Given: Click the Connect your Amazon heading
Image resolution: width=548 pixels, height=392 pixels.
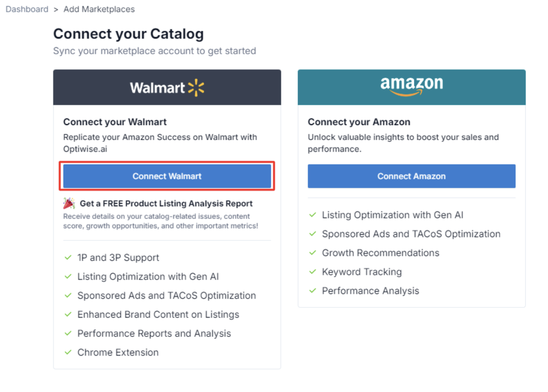Looking at the screenshot, I should [x=359, y=122].
